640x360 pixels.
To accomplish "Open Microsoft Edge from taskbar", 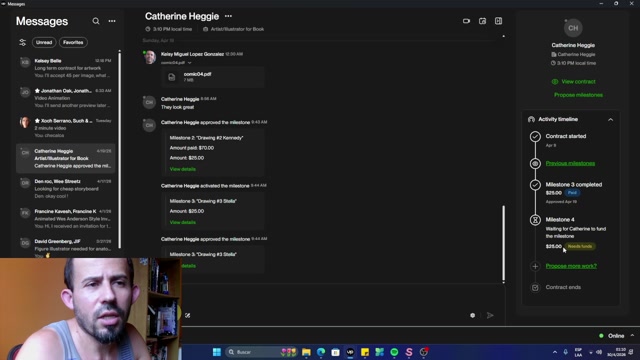I will tap(321, 352).
